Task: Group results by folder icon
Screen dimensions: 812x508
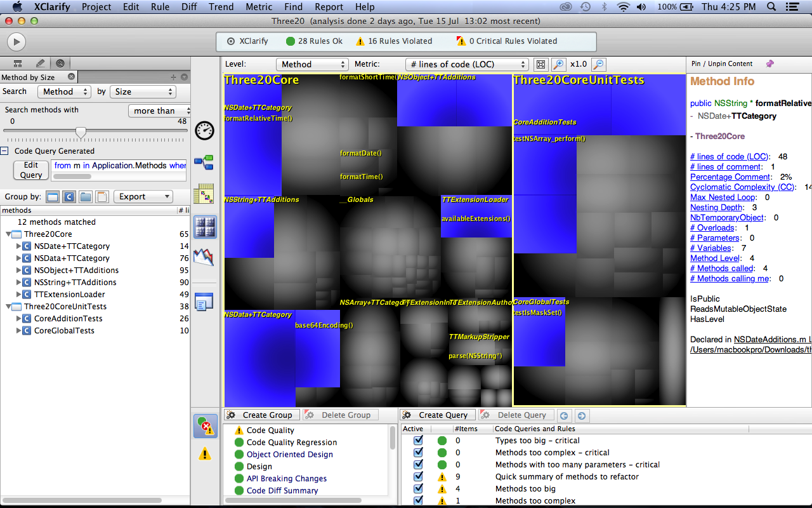Action: [x=86, y=197]
